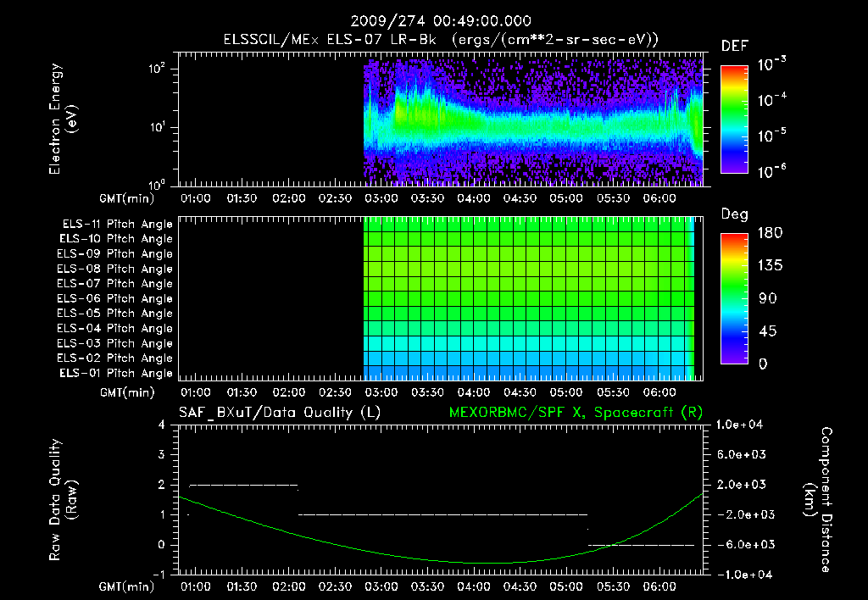Click the 6.0e+03 distance axis value
Screen dimensions: 868x600
[742, 454]
